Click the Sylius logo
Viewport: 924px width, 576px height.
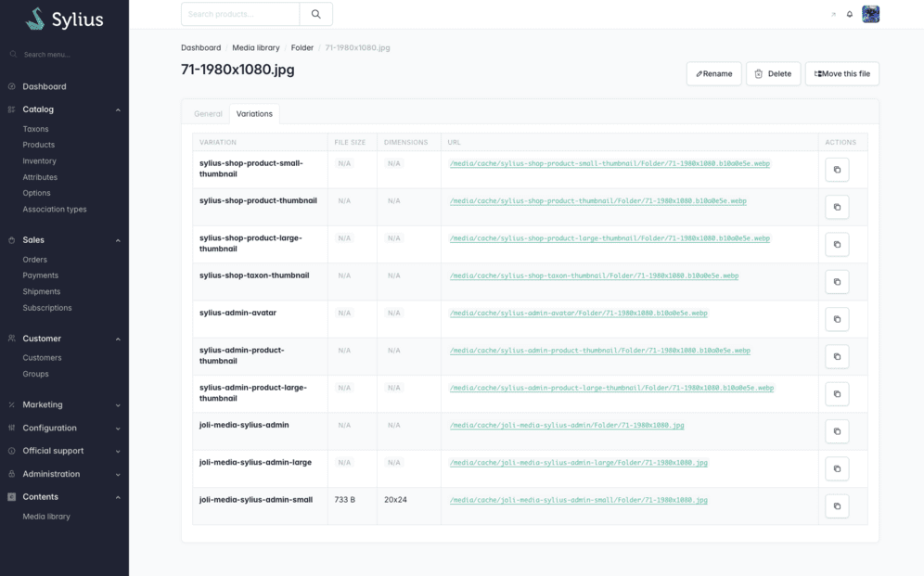[65, 19]
